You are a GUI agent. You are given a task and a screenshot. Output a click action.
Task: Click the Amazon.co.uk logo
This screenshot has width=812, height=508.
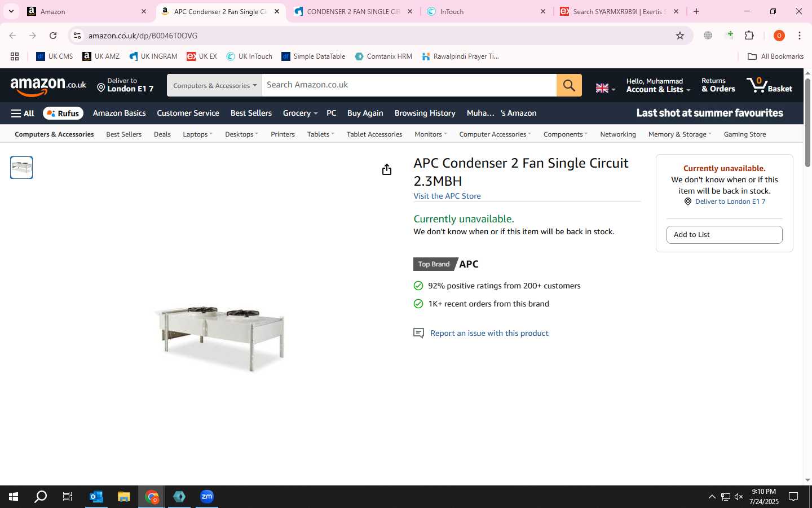(x=48, y=86)
